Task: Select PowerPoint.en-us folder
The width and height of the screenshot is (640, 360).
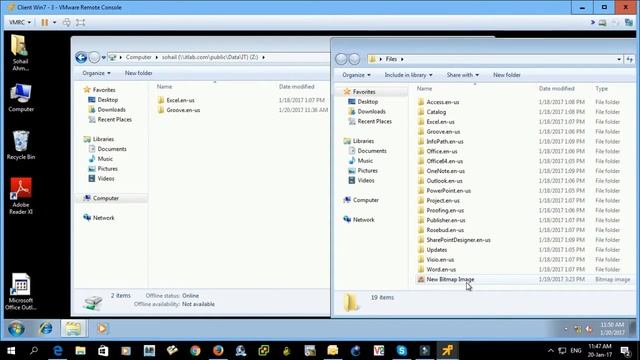Action: pos(448,191)
